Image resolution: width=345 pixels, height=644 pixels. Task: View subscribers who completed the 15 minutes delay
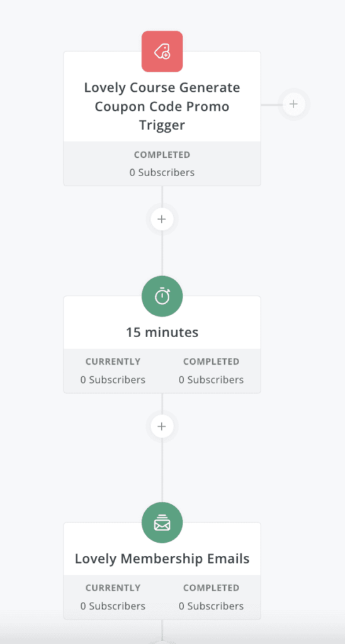click(212, 380)
